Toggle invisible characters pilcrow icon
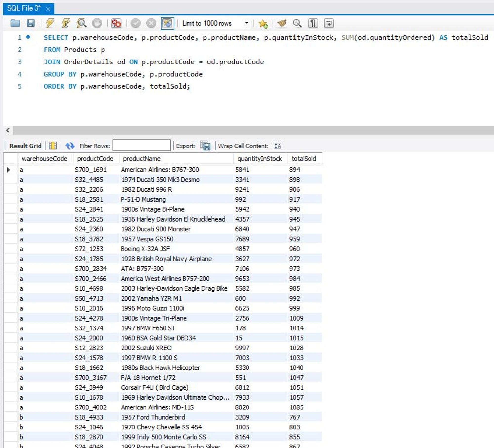Screen dimensions: 494x448 [313, 23]
